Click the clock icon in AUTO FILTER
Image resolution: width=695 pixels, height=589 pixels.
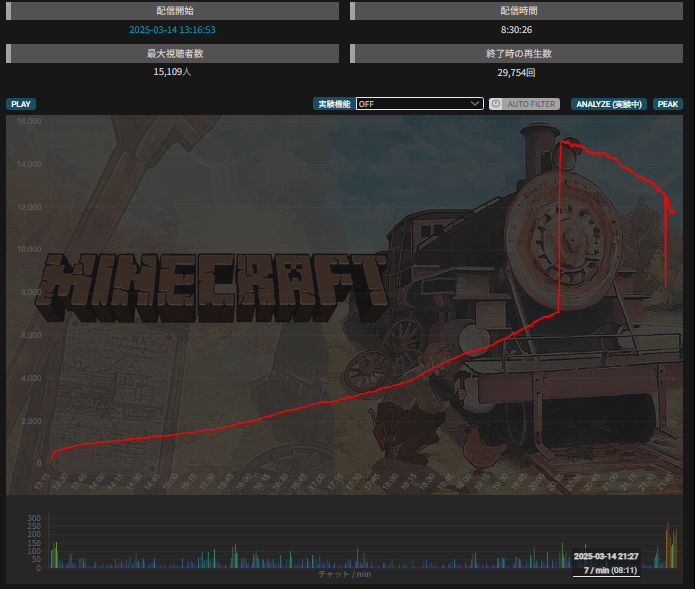[x=496, y=104]
